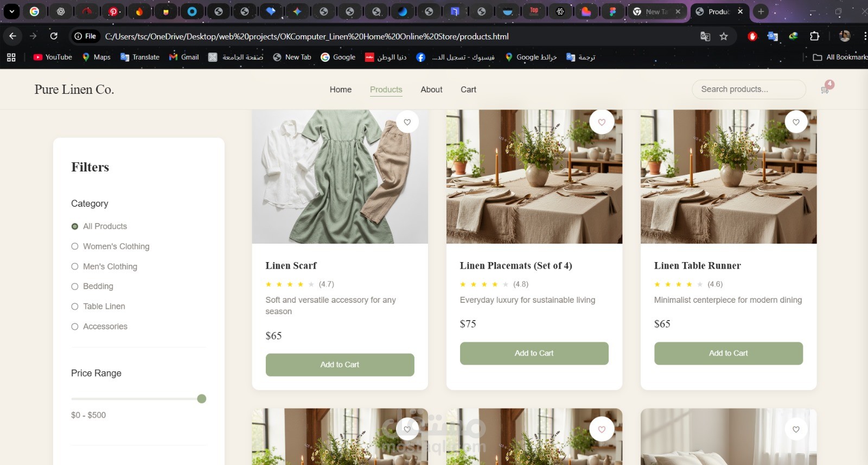Click the Linen Table Runner title

[697, 265]
